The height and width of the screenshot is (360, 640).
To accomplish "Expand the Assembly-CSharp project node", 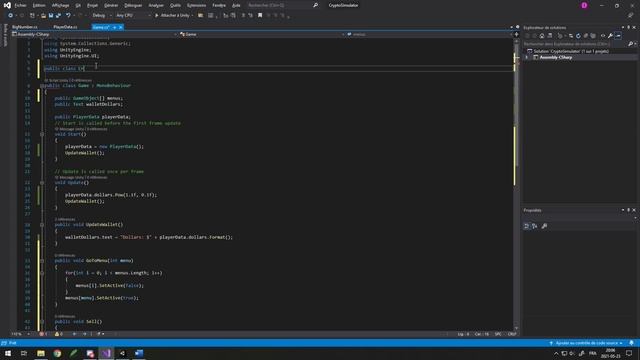I will pyautogui.click(x=527, y=58).
